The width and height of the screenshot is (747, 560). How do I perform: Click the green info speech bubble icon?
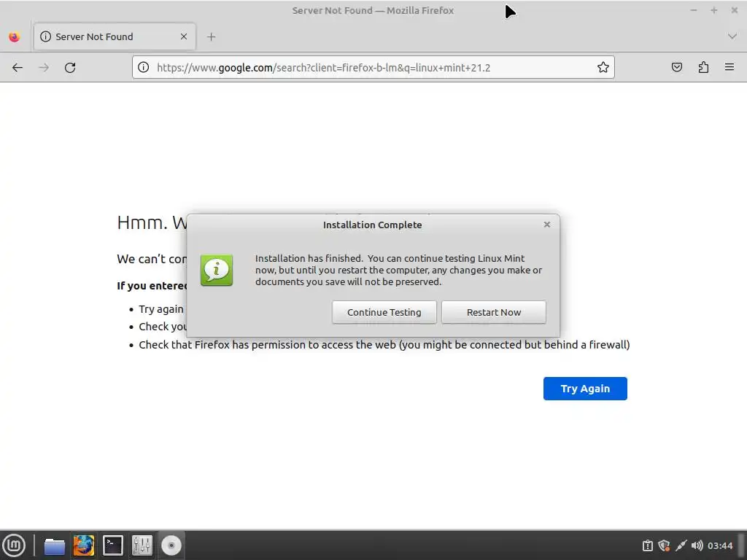(x=217, y=270)
